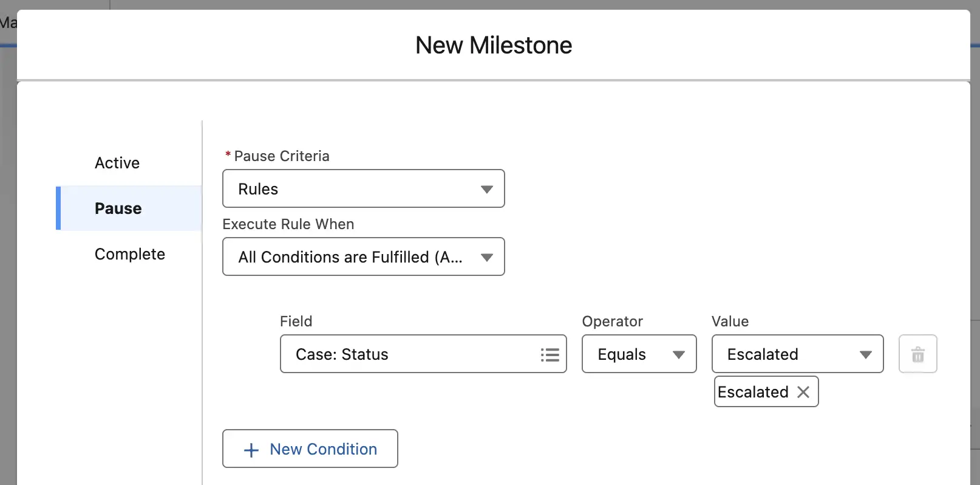Open field picker list icon in Field box
The image size is (980, 485).
[550, 354]
